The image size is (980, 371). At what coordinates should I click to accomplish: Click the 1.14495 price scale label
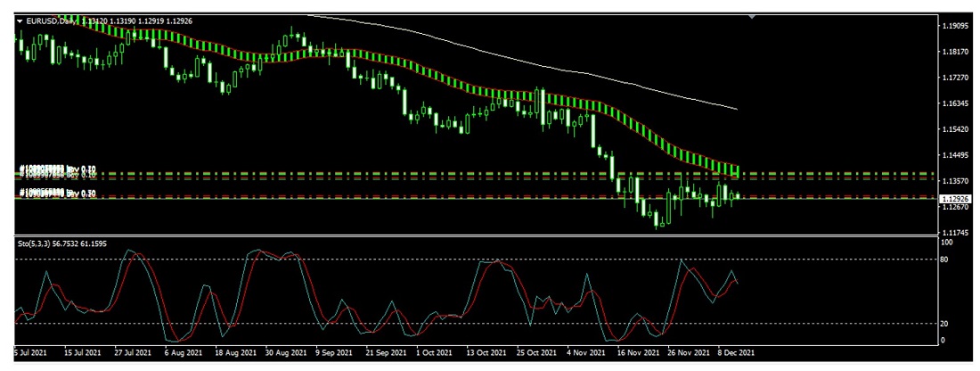[958, 155]
